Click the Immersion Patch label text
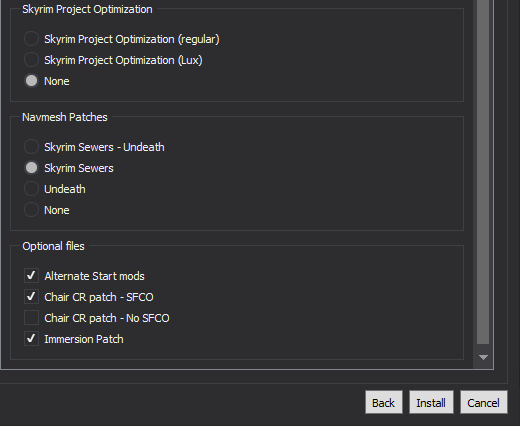This screenshot has height=426, width=520. pos(84,339)
